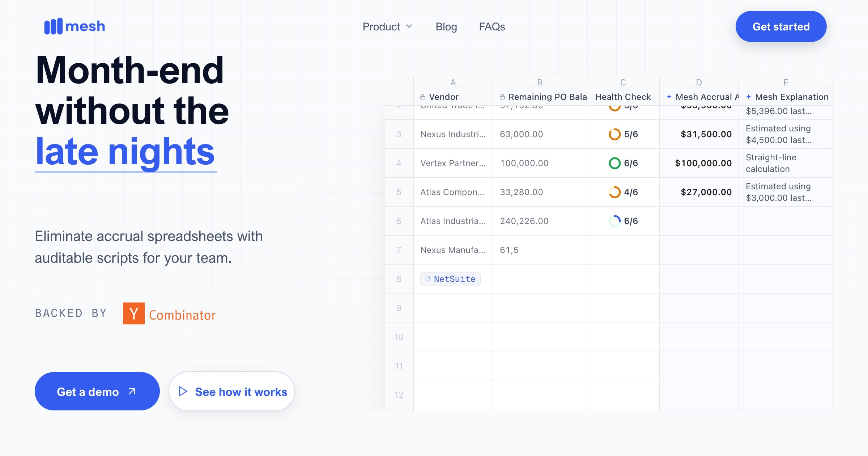Click the 4/6 health ring for Atlas Components
The image size is (868, 456).
pos(614,192)
